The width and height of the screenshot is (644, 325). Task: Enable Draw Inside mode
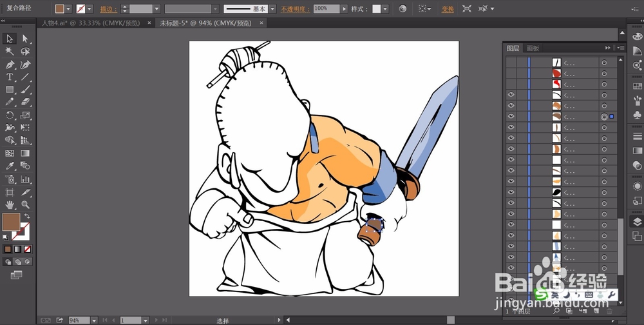coord(28,262)
